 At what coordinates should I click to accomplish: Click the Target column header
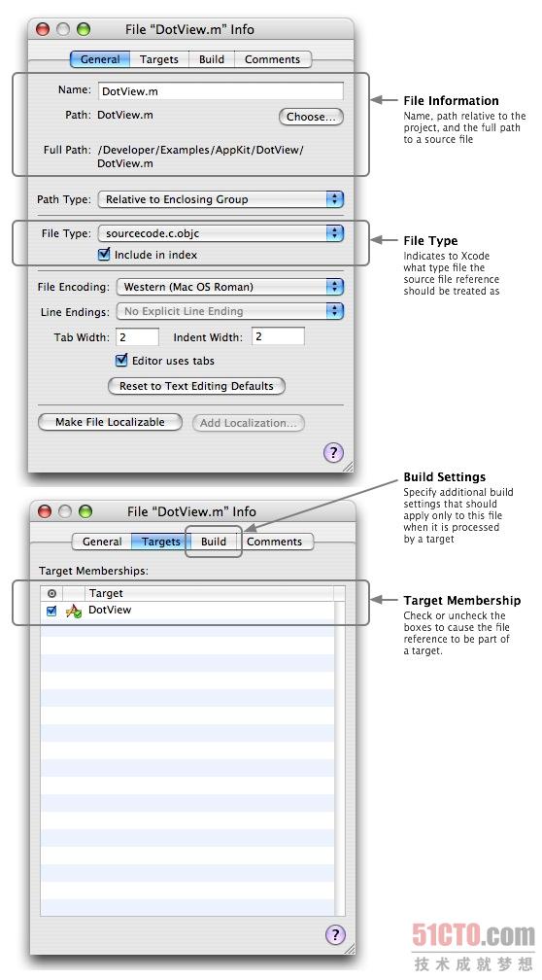point(209,593)
